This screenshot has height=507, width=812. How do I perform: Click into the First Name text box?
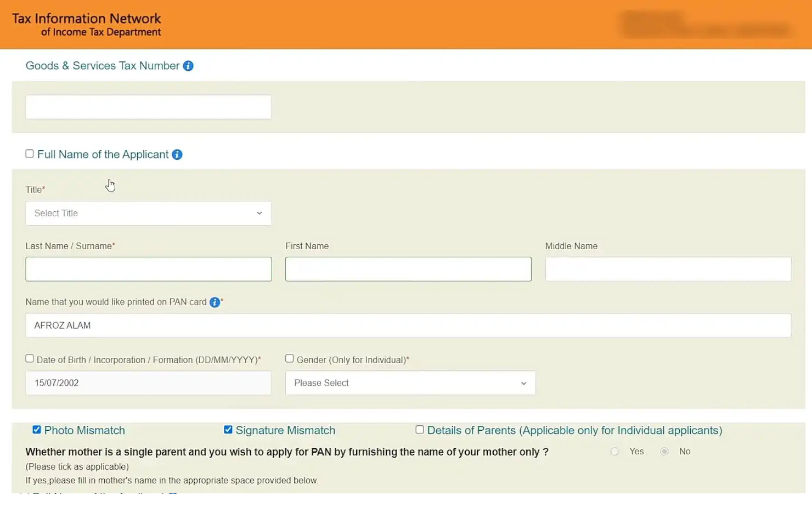tap(408, 269)
